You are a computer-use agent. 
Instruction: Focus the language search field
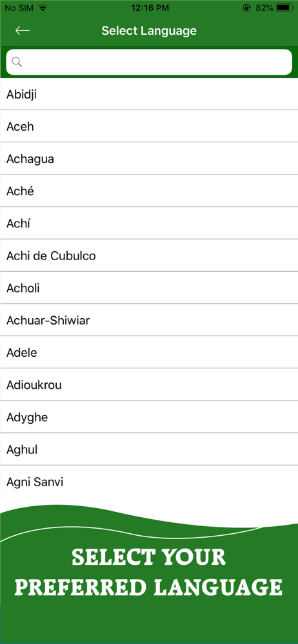click(x=149, y=62)
